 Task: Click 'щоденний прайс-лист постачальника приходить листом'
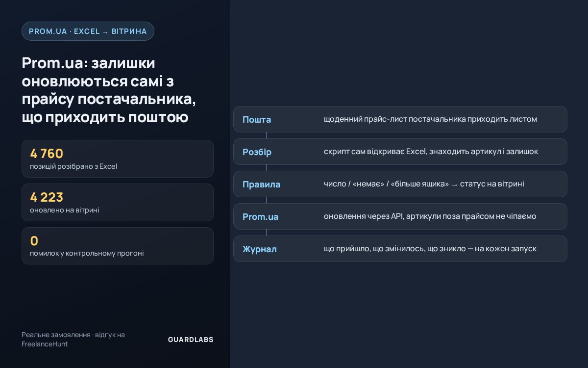[430, 119]
